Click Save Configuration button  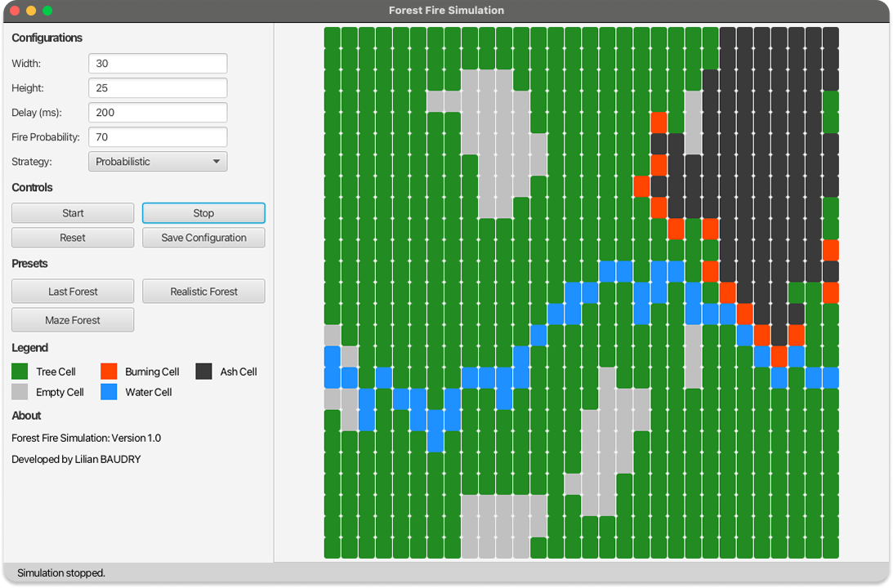pyautogui.click(x=203, y=238)
